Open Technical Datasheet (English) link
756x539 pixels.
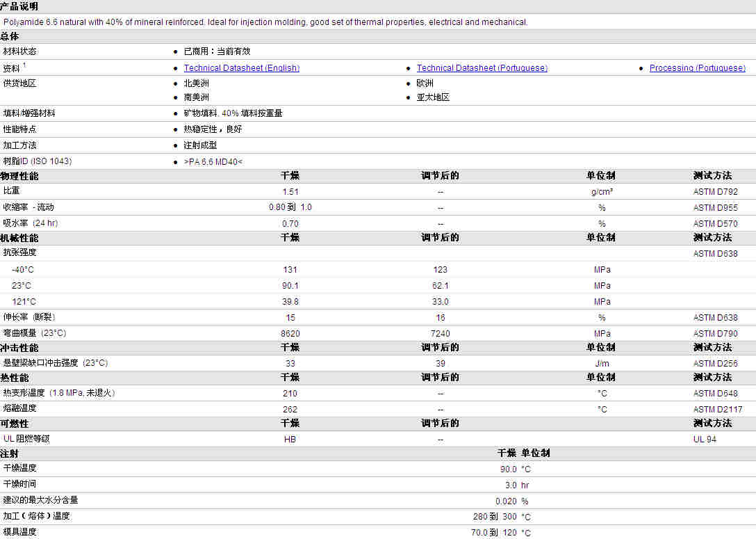242,68
